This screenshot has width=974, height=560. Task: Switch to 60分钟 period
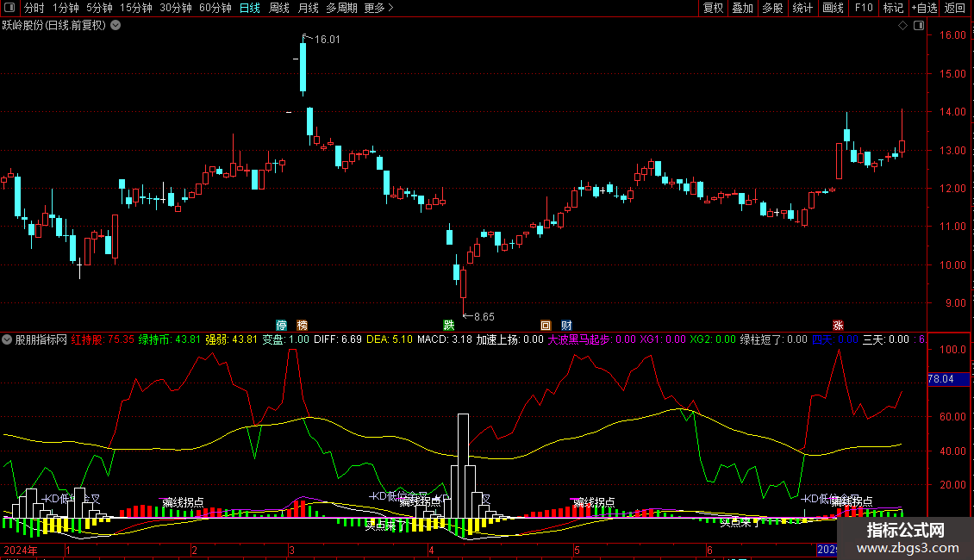click(x=215, y=8)
